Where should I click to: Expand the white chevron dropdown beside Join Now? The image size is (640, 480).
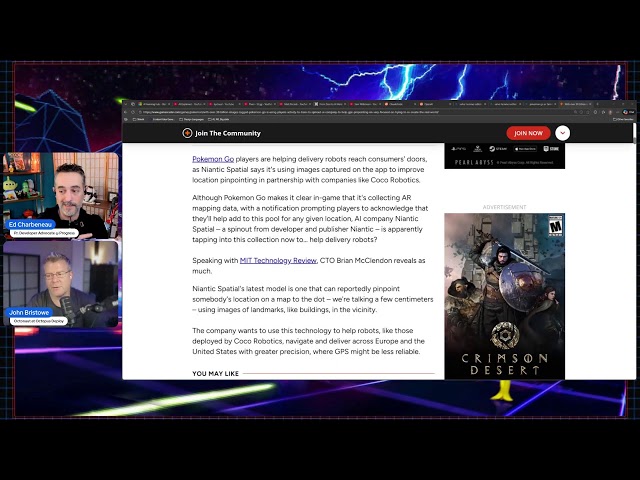pos(562,133)
